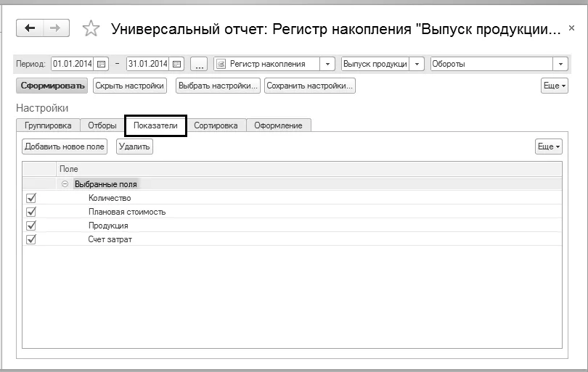This screenshot has height=372, width=588.
Task: Toggle the Продукция field checkbox
Action: coord(31,226)
